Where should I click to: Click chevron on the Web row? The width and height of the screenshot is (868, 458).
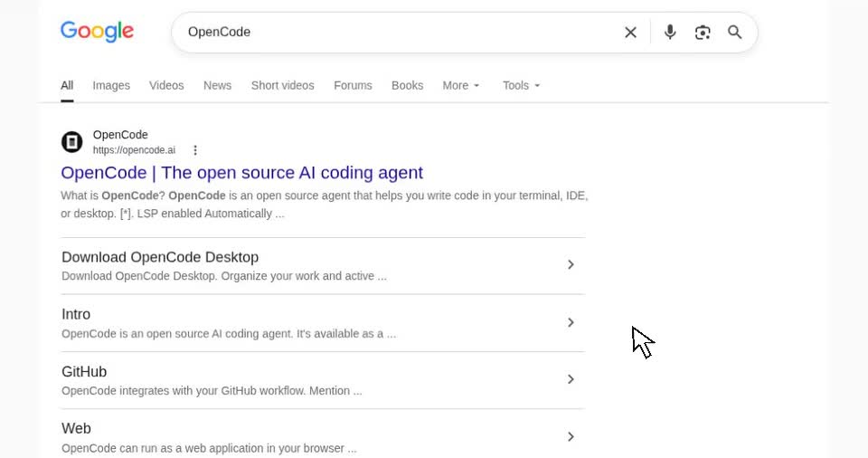(571, 437)
